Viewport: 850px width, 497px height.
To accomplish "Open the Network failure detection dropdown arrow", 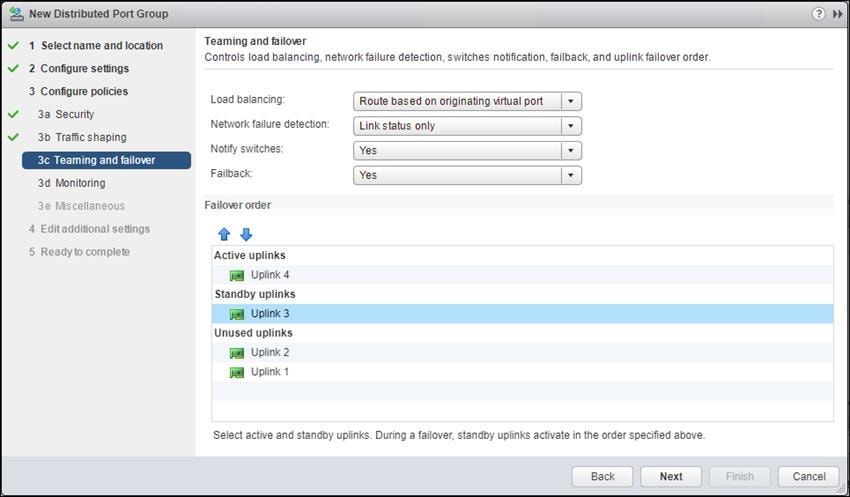I will click(571, 126).
